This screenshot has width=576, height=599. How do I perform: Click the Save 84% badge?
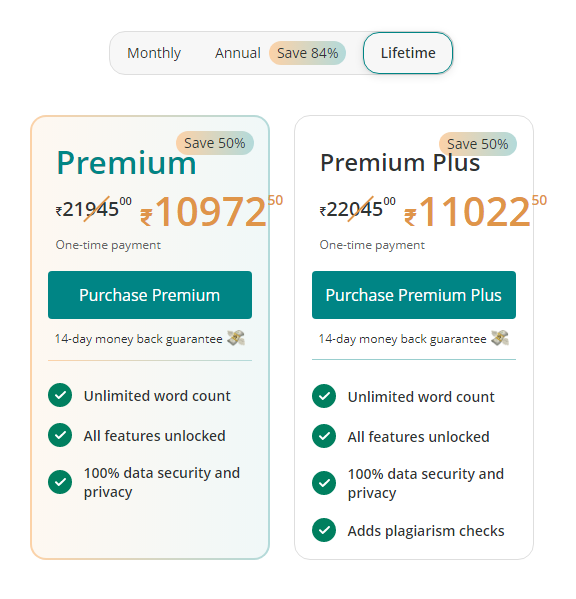[307, 53]
